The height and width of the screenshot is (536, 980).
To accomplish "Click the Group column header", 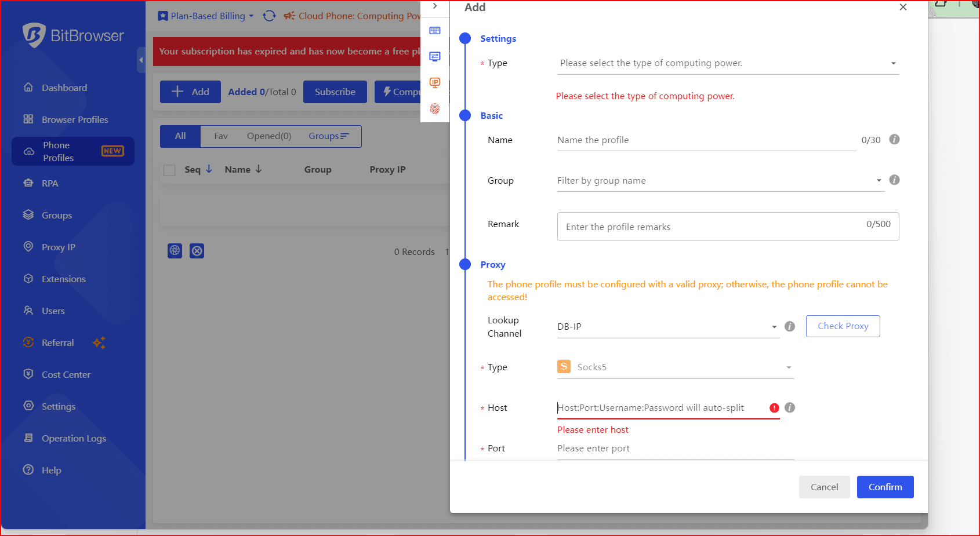I will point(318,170).
